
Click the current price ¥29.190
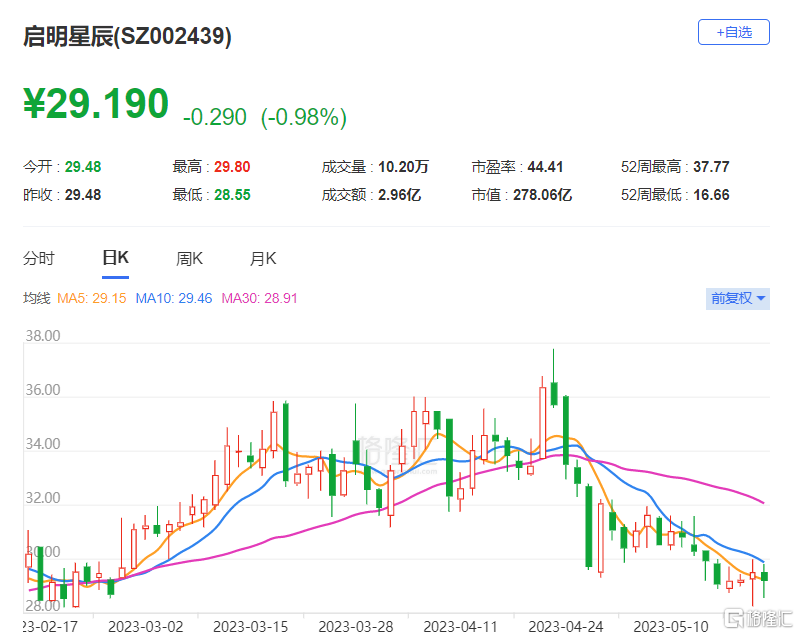click(x=96, y=103)
